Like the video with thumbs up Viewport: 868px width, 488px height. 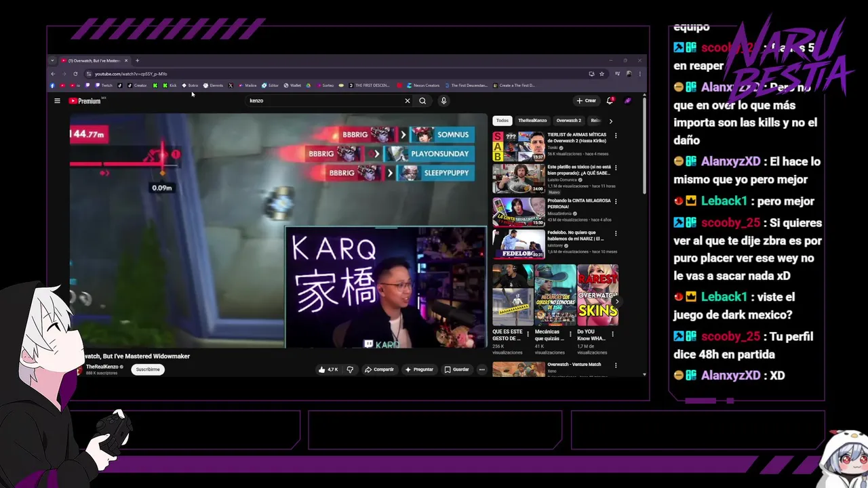[328, 369]
